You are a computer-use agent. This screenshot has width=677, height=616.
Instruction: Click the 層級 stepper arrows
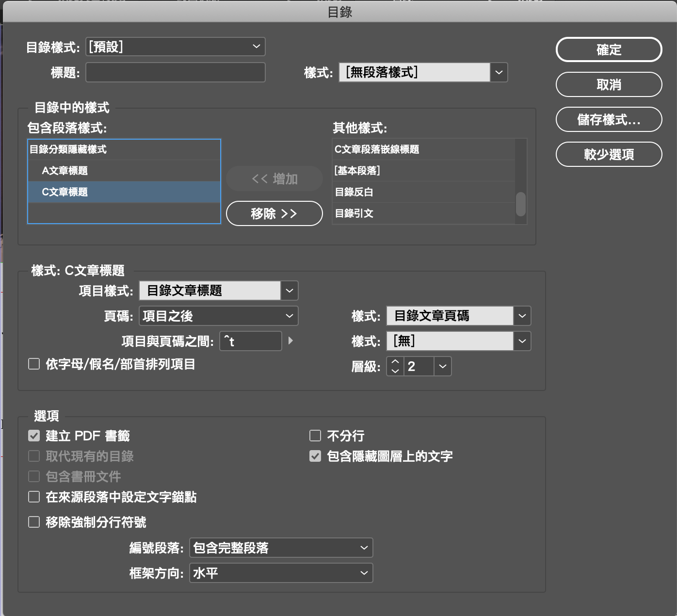(x=395, y=366)
